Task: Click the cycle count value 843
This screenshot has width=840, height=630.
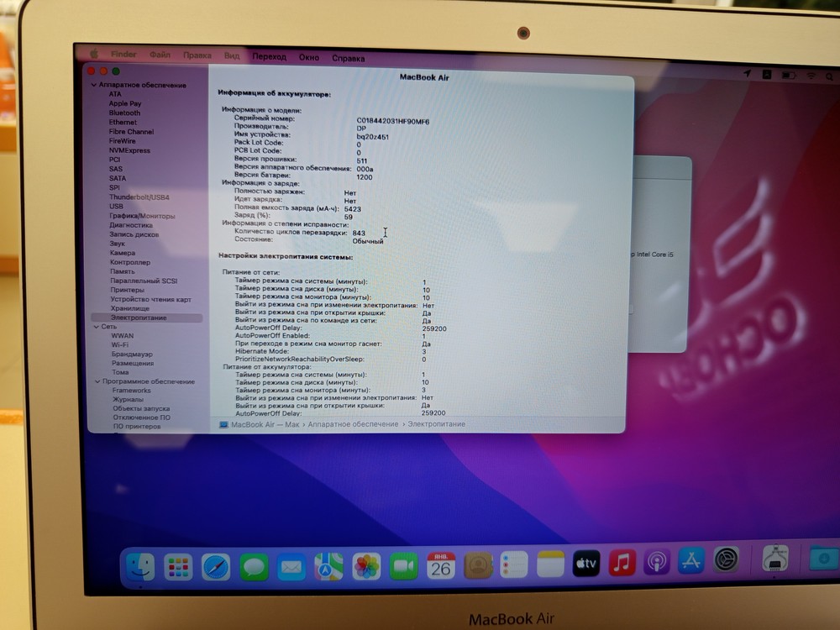Action: [x=359, y=233]
